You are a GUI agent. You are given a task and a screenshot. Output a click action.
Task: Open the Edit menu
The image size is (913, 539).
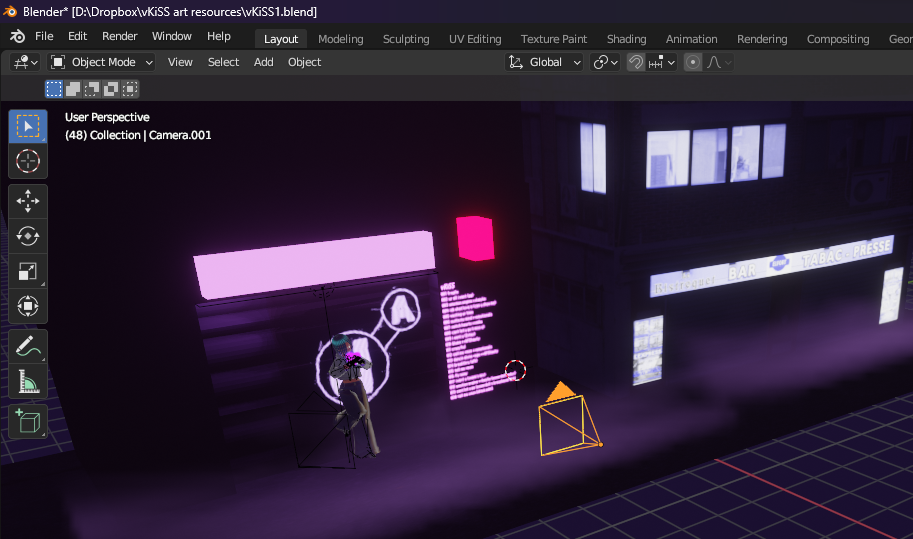77,36
